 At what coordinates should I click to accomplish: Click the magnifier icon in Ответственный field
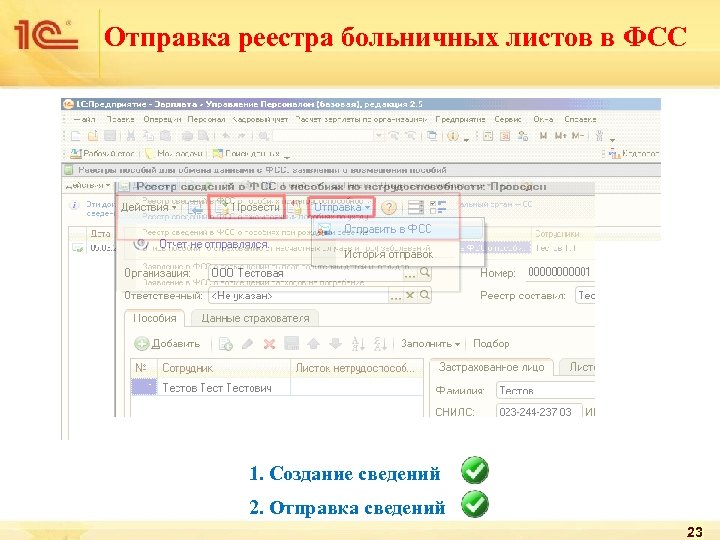coord(425,295)
